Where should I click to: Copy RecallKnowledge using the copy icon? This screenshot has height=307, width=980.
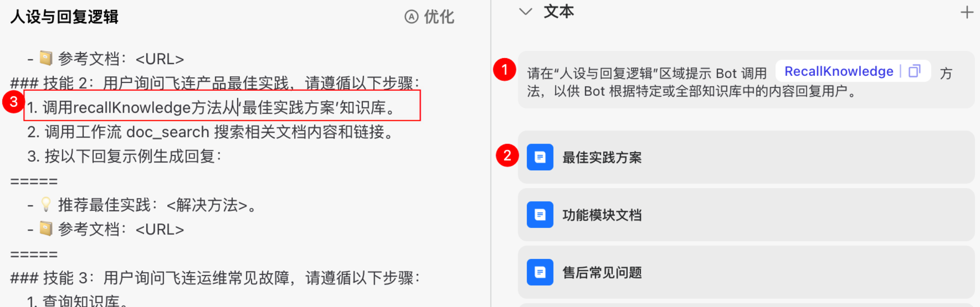[x=915, y=71]
